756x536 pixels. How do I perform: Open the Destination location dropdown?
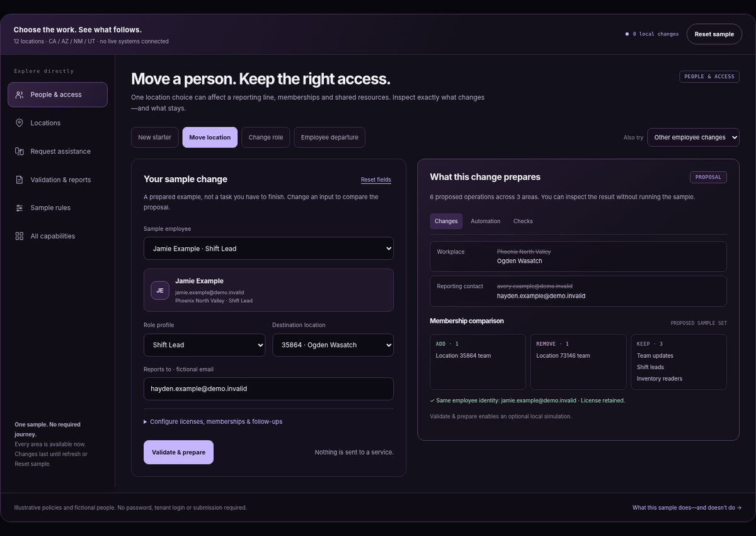333,345
